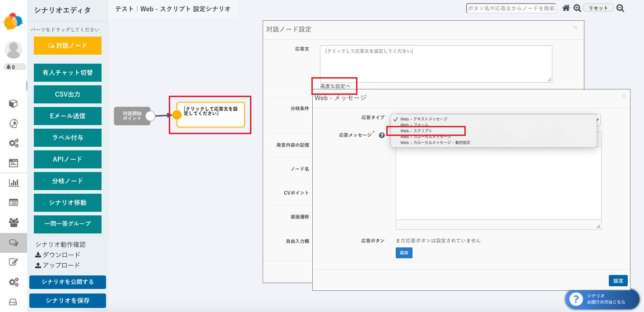This screenshot has width=644, height=312.
Task: Open the user avatar profile icon
Action: click(14, 50)
